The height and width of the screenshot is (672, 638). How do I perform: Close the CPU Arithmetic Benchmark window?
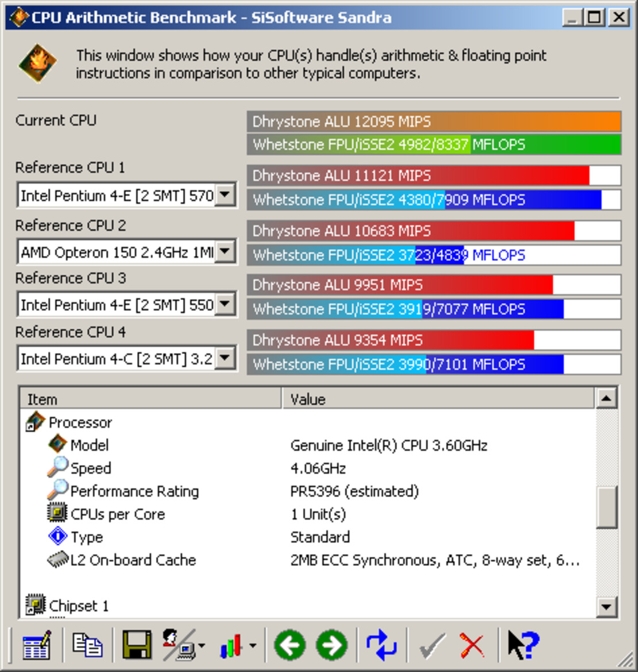click(619, 18)
